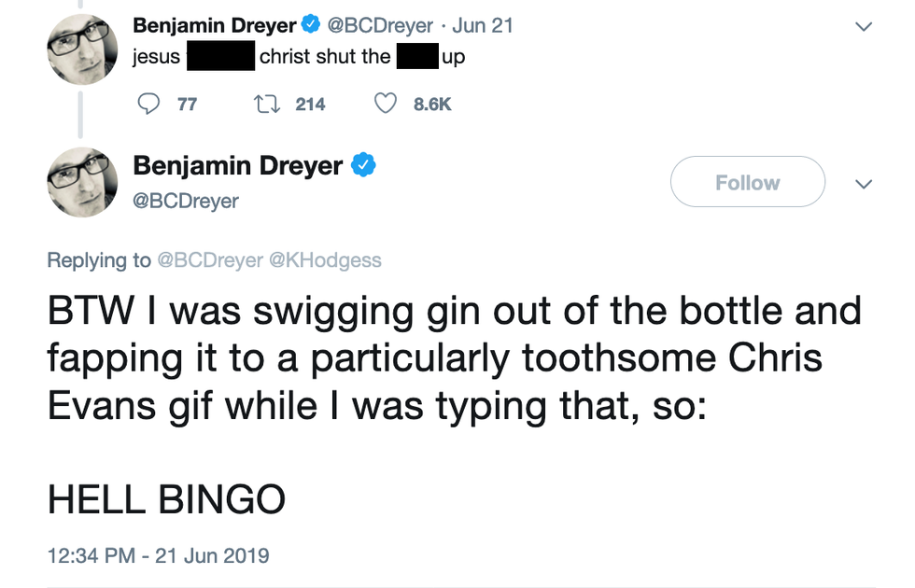Image resolution: width=915 pixels, height=588 pixels.
Task: Click the 'HELL BINGO' tweet text
Action: tap(166, 500)
